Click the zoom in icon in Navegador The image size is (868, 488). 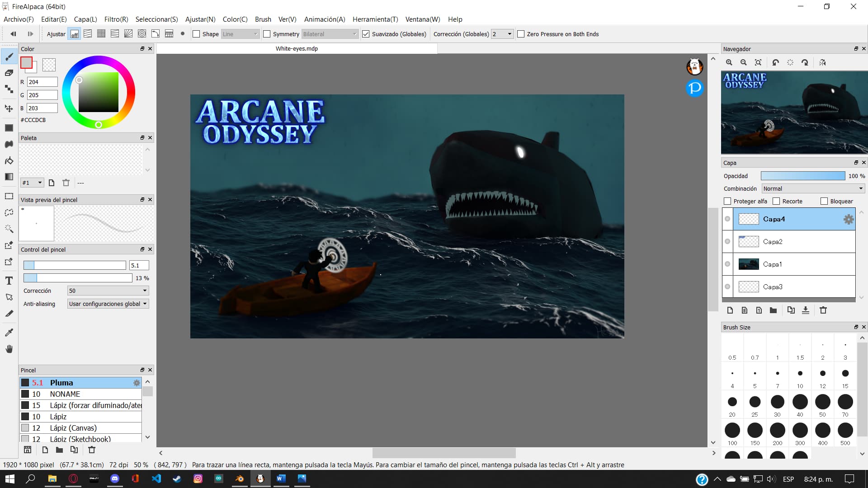729,62
